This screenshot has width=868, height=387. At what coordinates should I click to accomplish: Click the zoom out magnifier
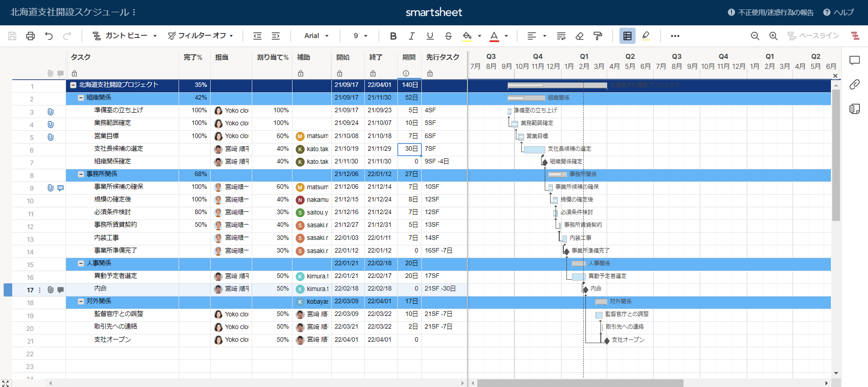(755, 36)
